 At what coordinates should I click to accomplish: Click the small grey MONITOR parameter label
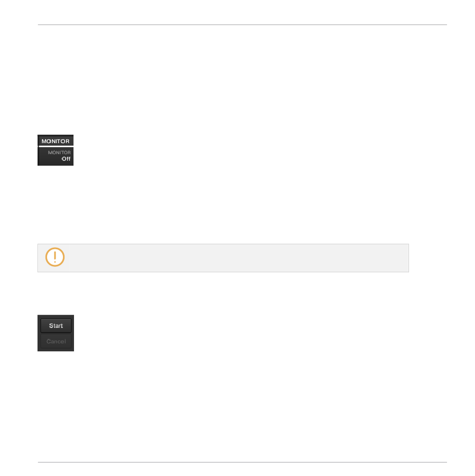coord(59,152)
